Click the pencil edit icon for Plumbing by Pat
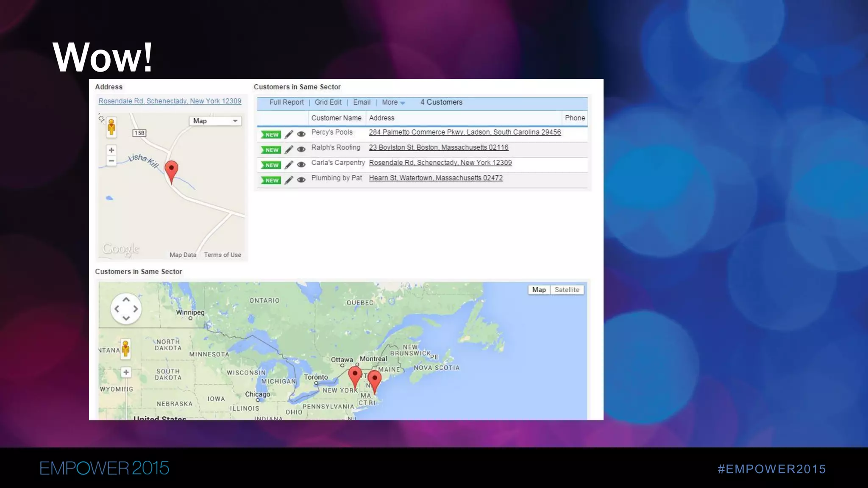868x488 pixels. click(289, 180)
